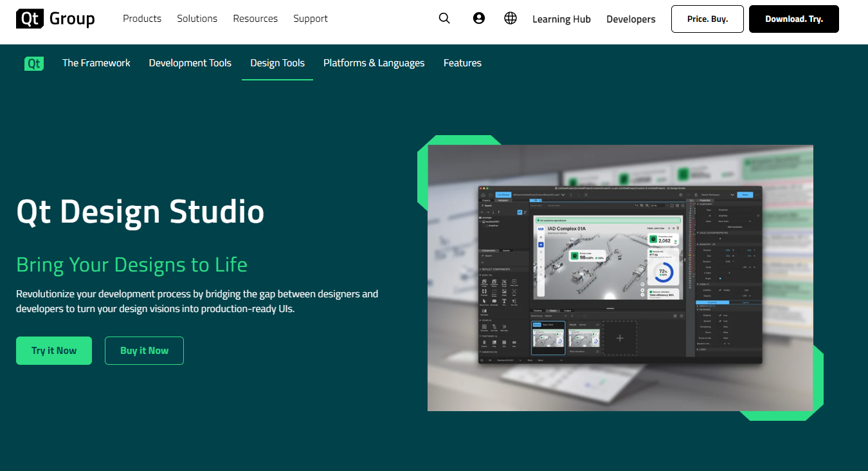Switch to The Framework tab
Viewport: 868px width, 471px height.
click(x=96, y=63)
